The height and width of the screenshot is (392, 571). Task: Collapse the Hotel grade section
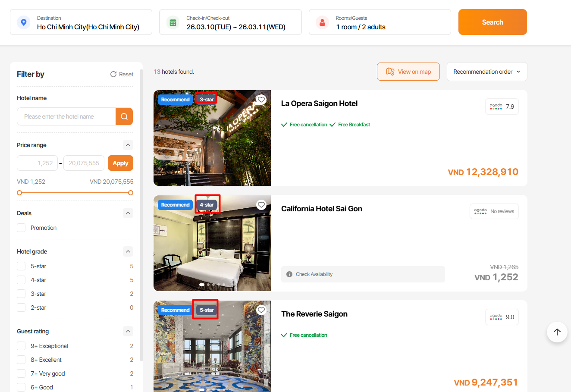point(128,251)
